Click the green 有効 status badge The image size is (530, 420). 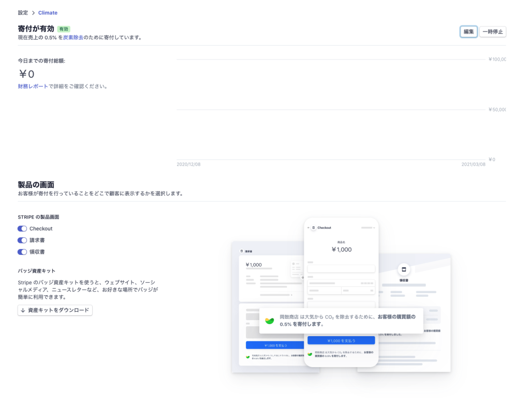click(64, 29)
